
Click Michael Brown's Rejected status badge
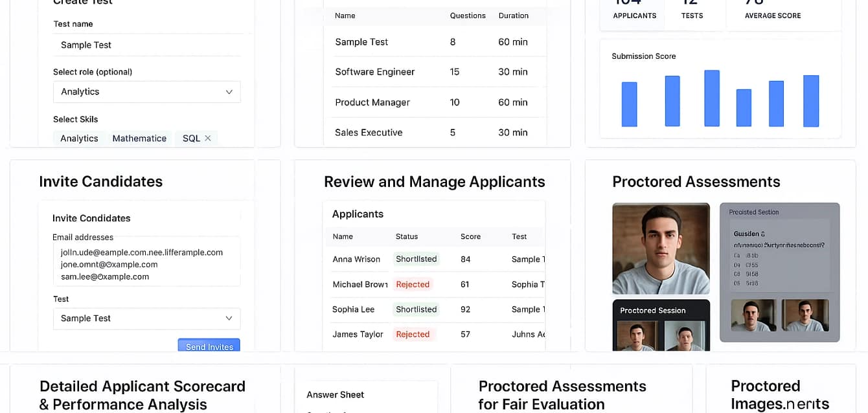(413, 284)
